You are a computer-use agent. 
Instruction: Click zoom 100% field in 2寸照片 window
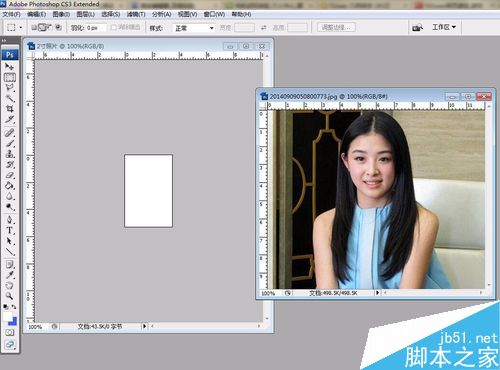[36, 327]
